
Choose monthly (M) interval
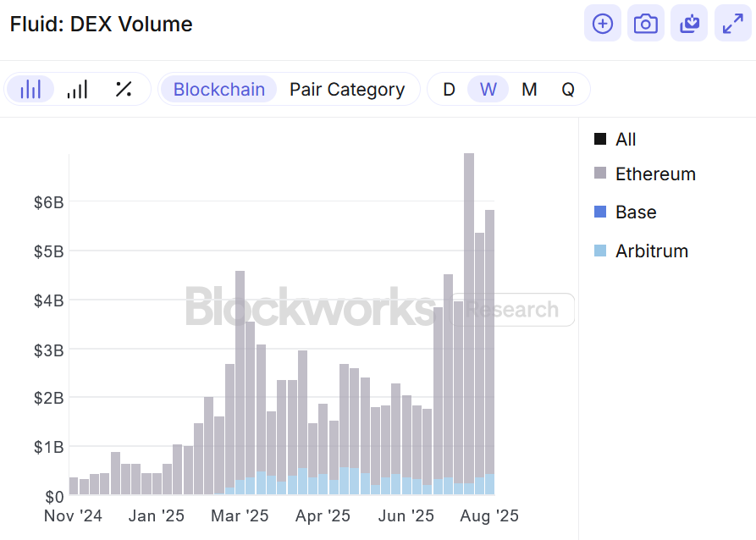click(529, 89)
